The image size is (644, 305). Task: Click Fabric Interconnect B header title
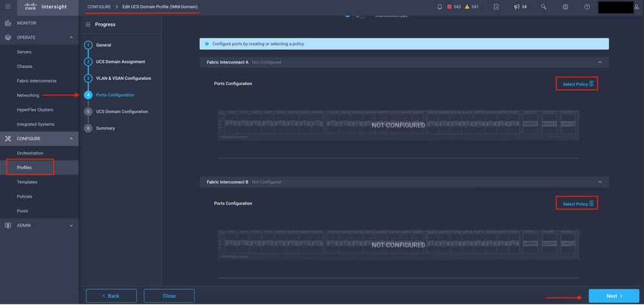228,182
